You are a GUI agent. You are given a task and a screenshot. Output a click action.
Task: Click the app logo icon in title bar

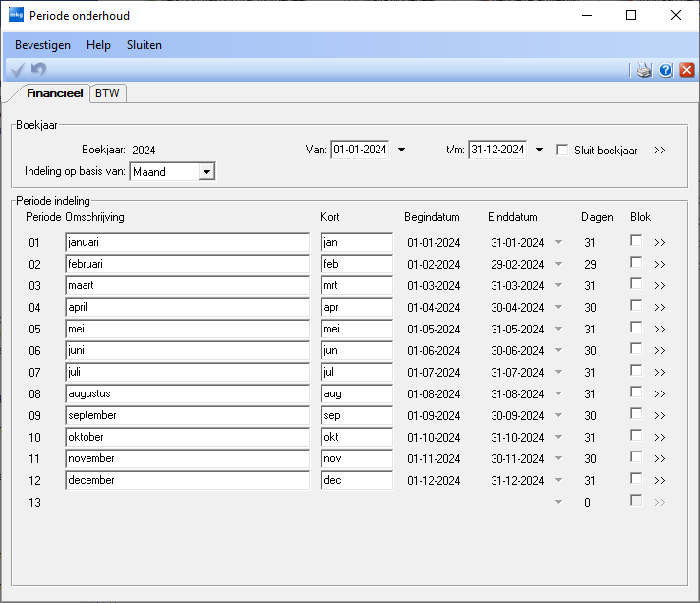click(x=16, y=15)
